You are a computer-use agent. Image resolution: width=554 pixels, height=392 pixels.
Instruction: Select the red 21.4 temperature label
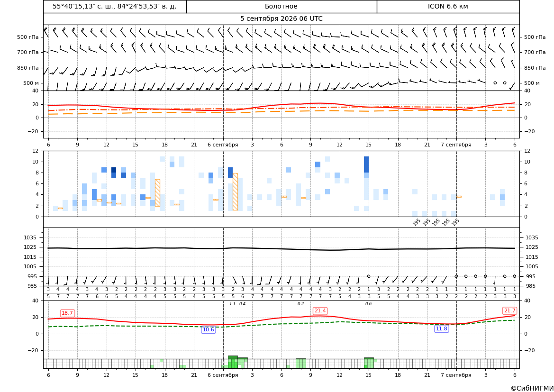click(x=320, y=310)
